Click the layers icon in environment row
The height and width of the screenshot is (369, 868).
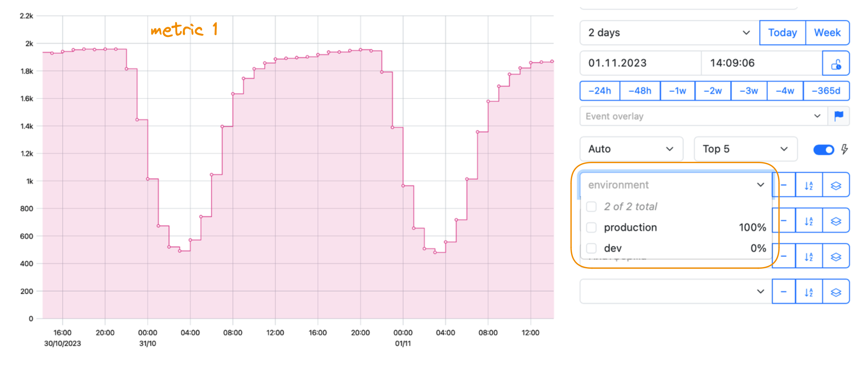pos(836,185)
